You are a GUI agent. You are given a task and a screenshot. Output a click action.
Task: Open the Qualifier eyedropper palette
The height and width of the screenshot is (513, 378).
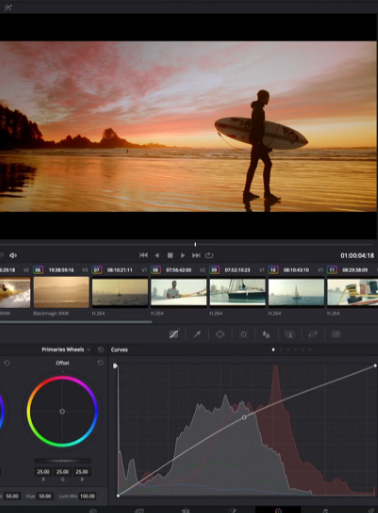coord(197,334)
